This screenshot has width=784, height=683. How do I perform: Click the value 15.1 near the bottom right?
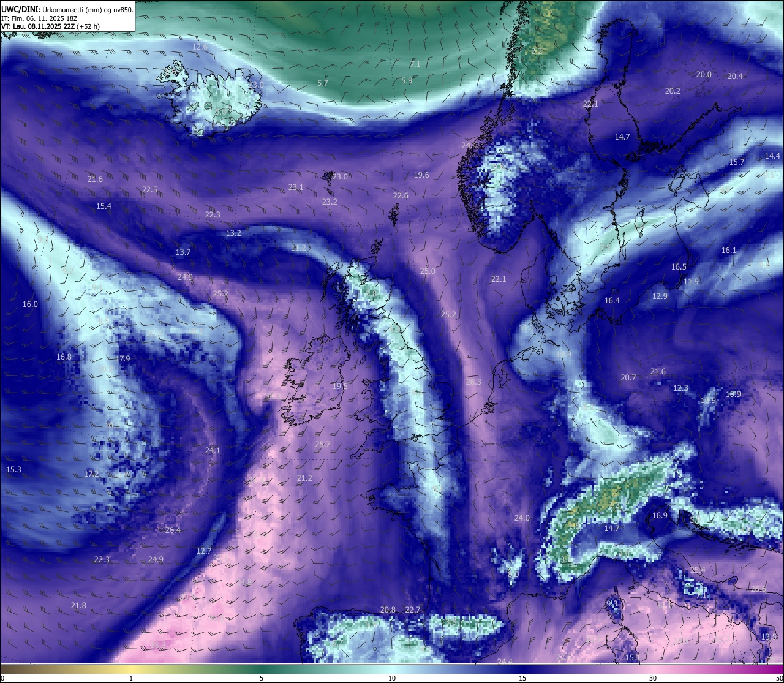[632, 658]
